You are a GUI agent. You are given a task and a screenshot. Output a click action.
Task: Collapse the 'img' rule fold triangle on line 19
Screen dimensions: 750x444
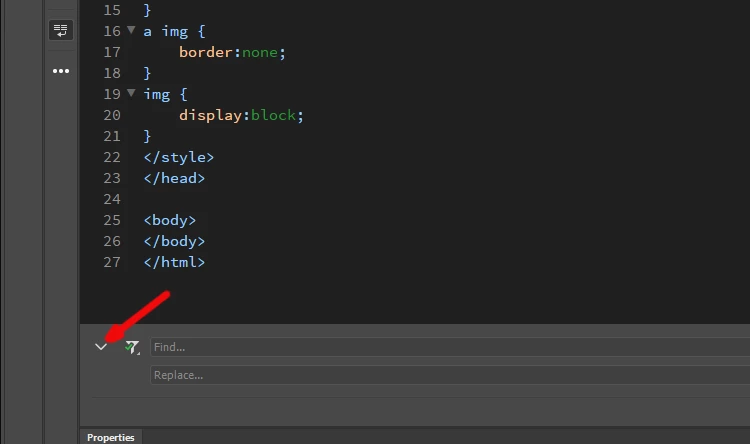[131, 93]
